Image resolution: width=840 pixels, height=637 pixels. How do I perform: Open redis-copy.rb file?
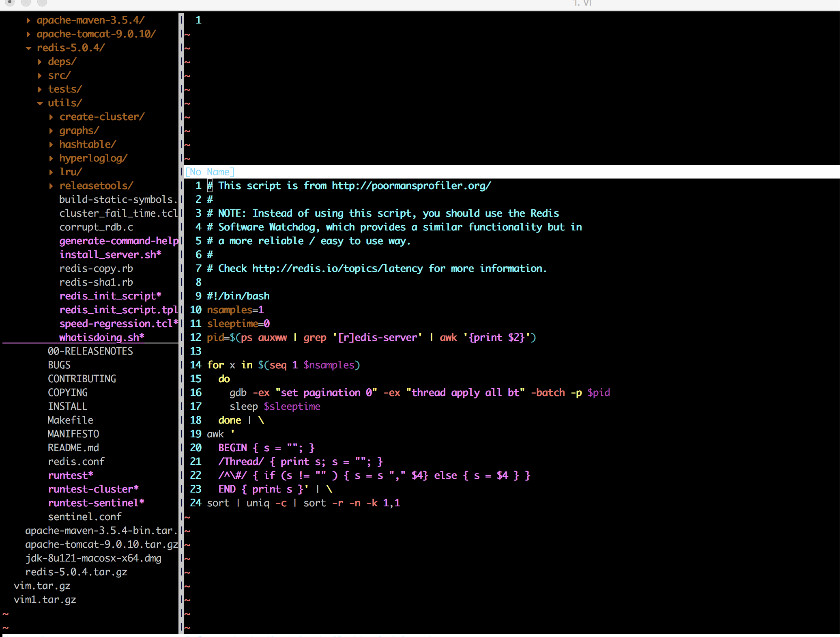coord(96,269)
